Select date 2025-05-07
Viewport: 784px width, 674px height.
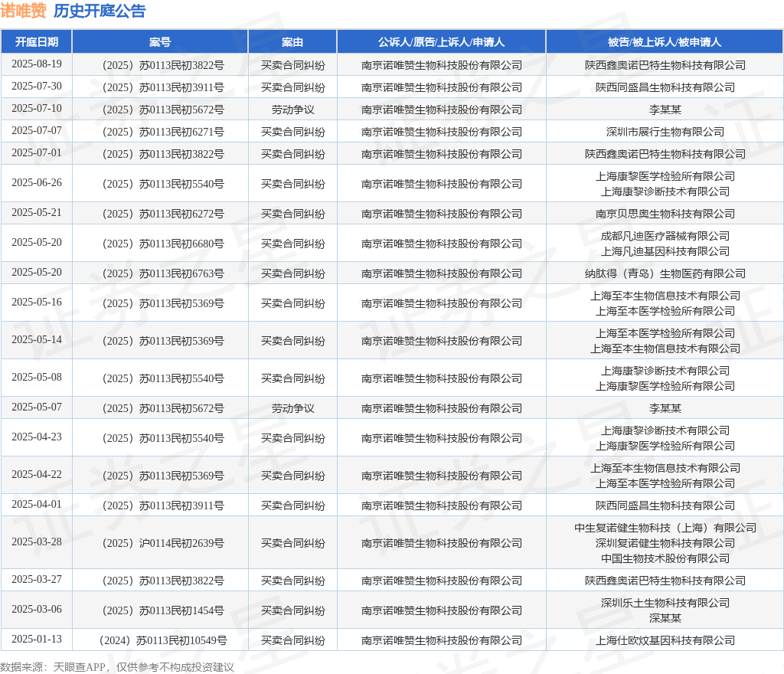pyautogui.click(x=37, y=407)
